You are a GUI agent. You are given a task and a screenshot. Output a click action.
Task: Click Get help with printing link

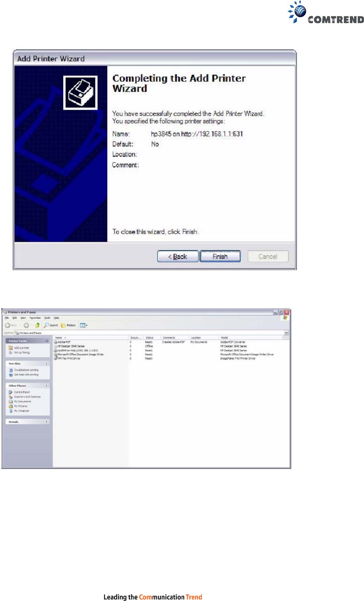point(26,375)
